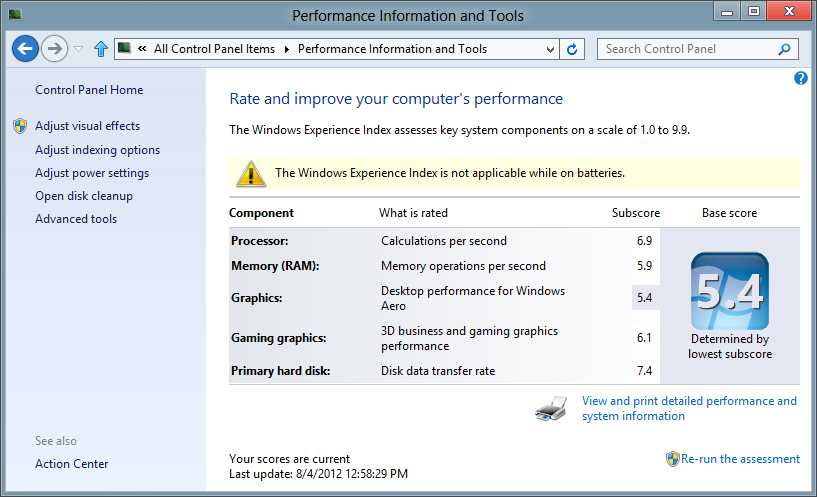Click the magnifier icon in search box
The image size is (817, 497).
coord(785,49)
